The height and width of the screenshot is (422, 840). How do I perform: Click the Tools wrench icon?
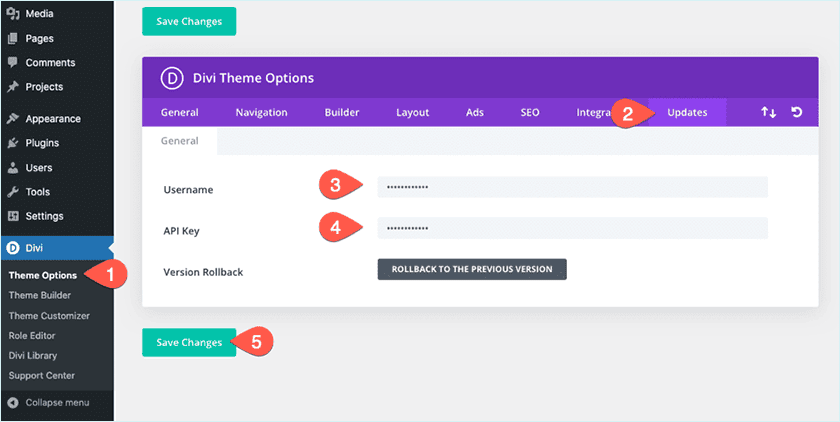click(x=13, y=192)
